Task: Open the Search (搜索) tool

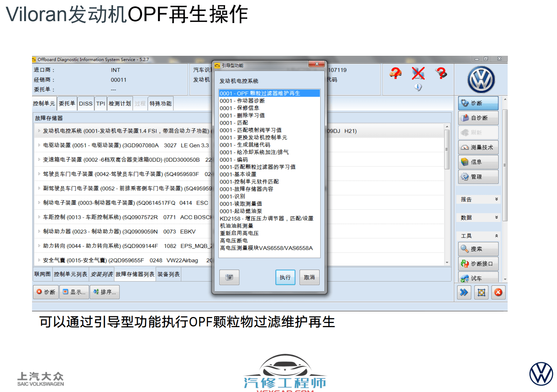Action: [478, 249]
